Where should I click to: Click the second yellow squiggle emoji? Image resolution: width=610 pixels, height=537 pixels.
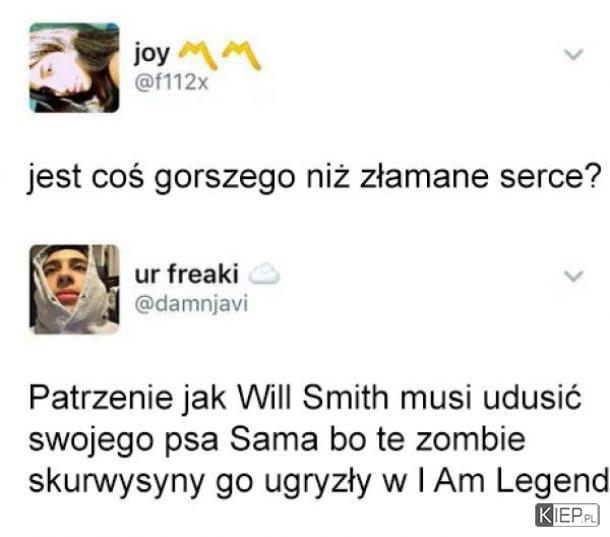click(x=241, y=54)
